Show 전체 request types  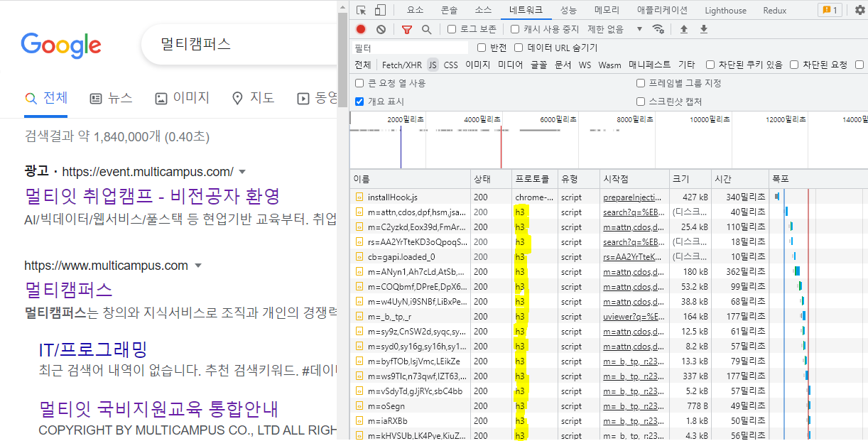(x=363, y=65)
